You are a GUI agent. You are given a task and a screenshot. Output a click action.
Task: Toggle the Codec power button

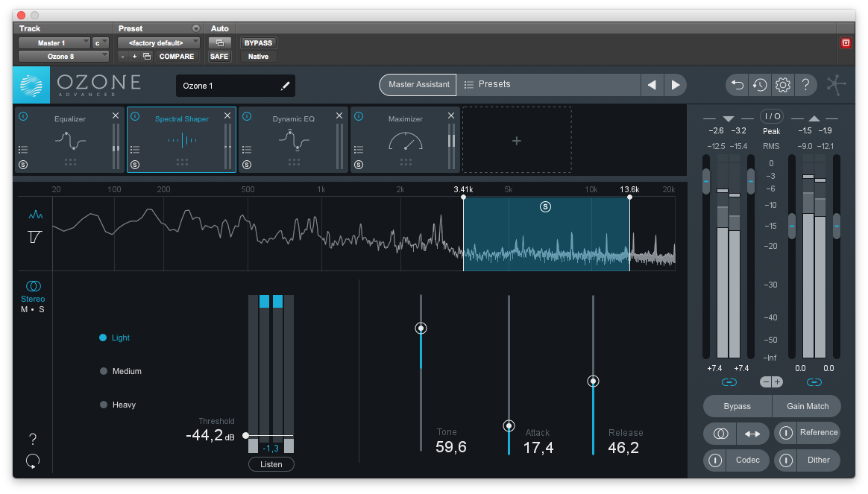715,460
